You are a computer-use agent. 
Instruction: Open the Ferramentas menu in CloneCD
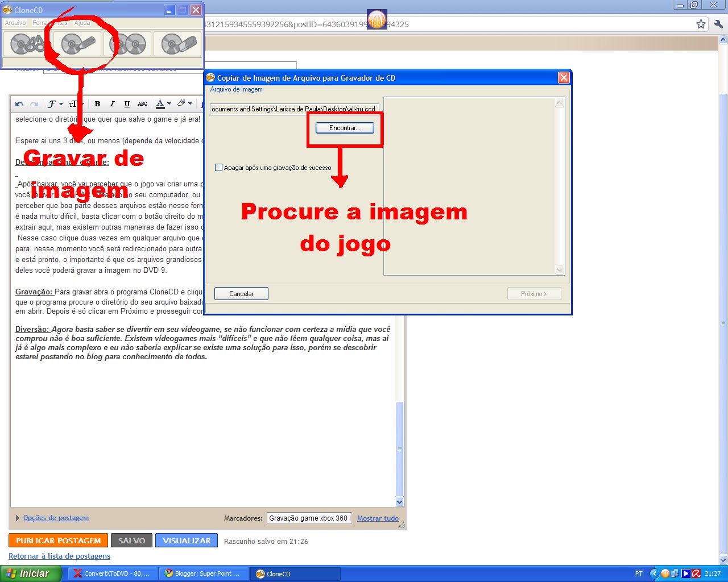50,23
